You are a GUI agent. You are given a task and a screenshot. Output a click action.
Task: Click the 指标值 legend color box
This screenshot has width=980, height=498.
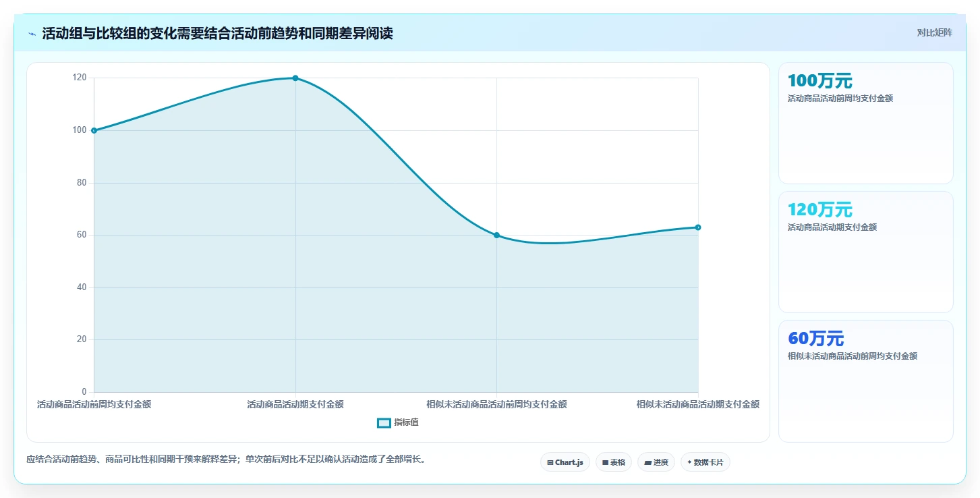[x=384, y=422]
